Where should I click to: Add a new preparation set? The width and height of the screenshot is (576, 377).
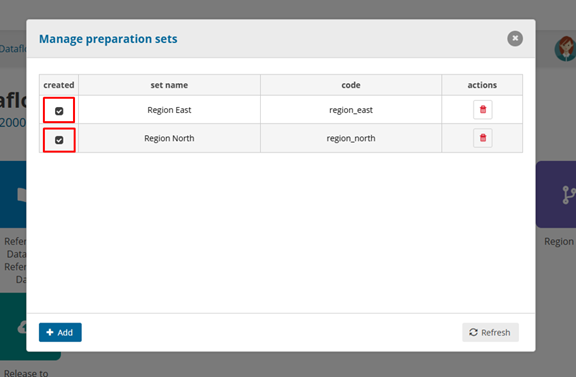pyautogui.click(x=60, y=332)
